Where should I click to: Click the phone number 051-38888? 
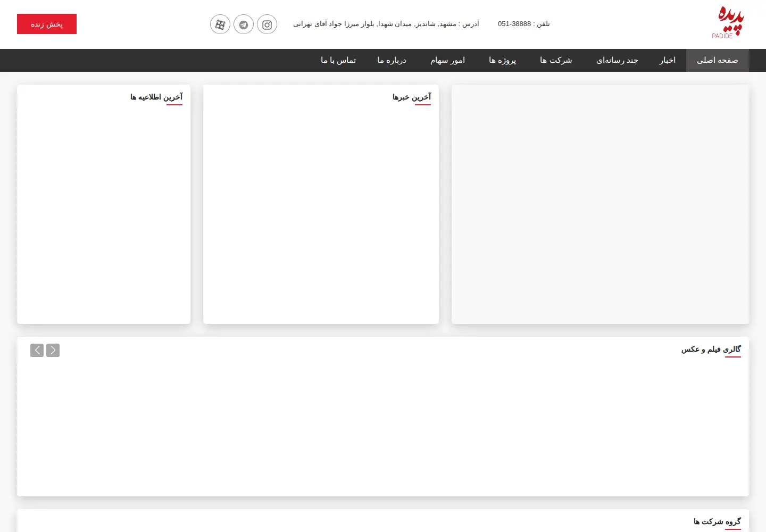[514, 24]
